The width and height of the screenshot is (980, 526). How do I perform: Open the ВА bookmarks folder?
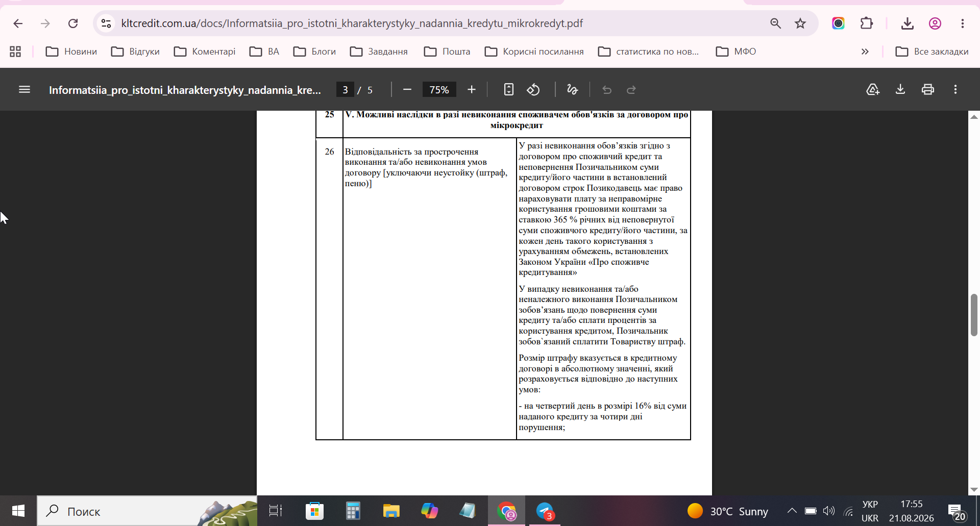(x=264, y=52)
